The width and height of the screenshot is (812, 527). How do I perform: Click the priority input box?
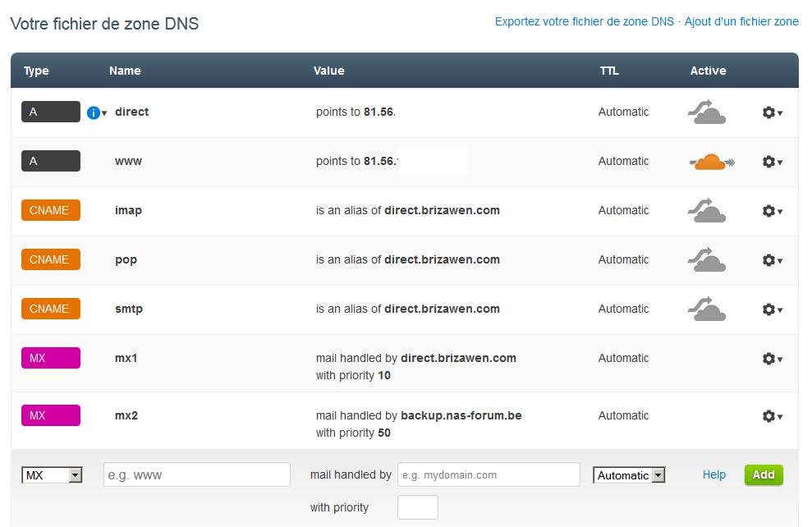point(417,507)
